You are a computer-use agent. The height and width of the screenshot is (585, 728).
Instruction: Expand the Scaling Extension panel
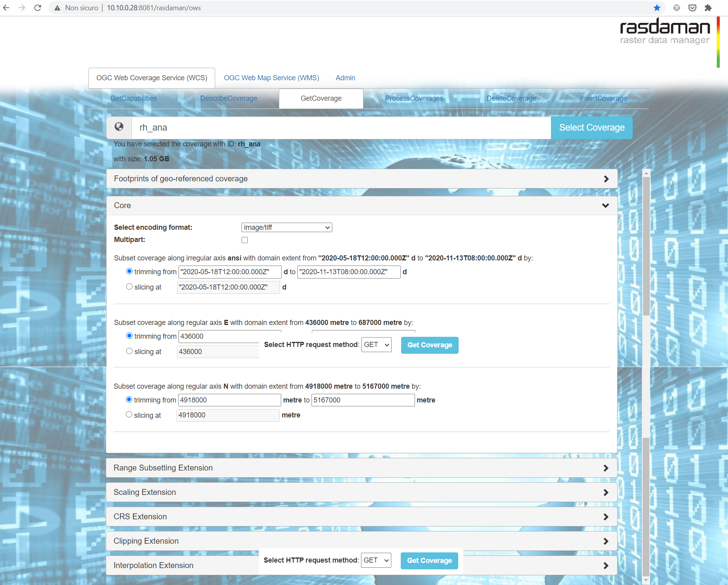coord(361,493)
